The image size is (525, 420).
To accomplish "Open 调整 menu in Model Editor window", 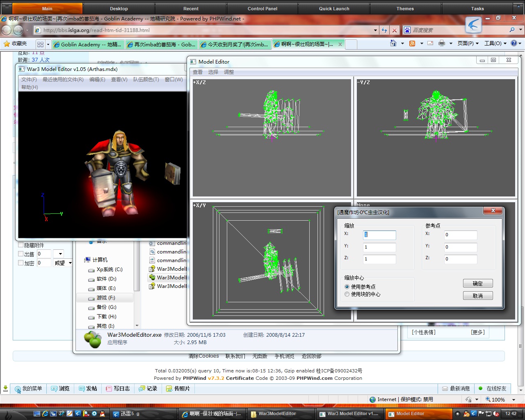I will pyautogui.click(x=229, y=72).
